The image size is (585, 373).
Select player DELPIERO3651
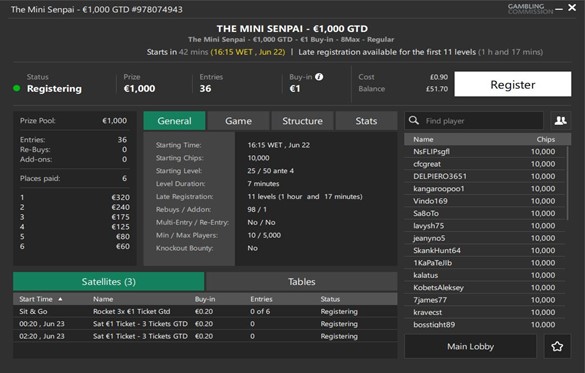click(x=485, y=176)
